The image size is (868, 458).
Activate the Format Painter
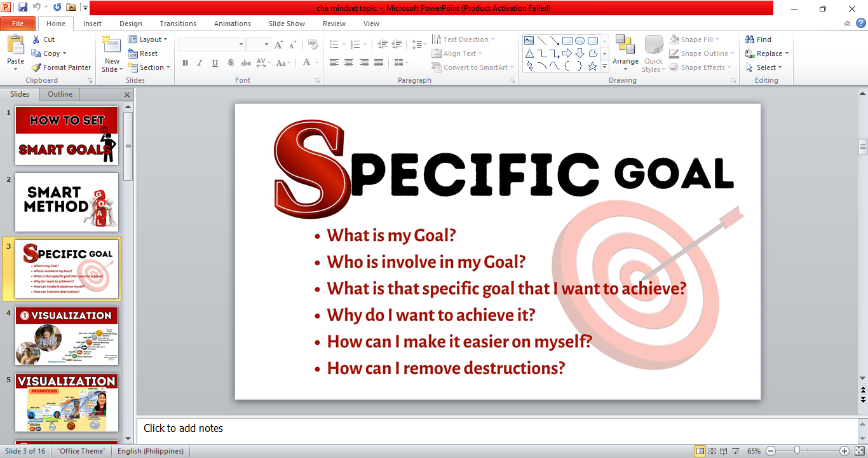point(62,67)
